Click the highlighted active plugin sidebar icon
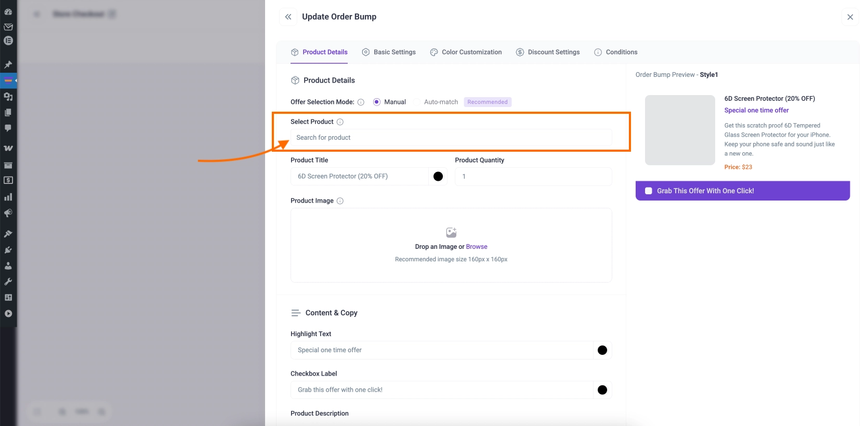Screen dimensions: 868x426 pos(8,81)
